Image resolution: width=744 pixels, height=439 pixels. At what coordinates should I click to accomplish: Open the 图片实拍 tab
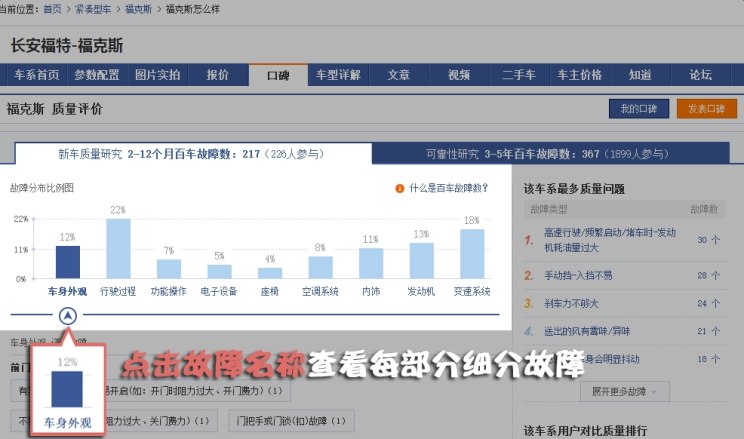158,75
